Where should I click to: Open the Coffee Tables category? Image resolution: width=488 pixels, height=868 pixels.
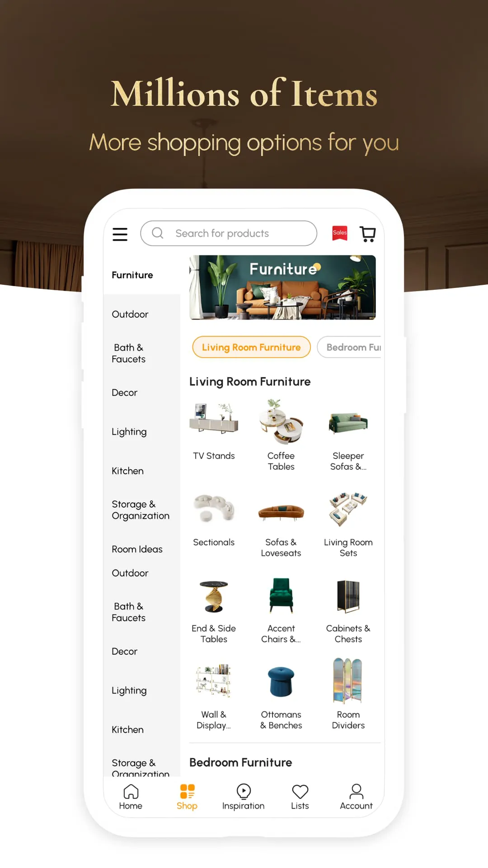(x=281, y=435)
